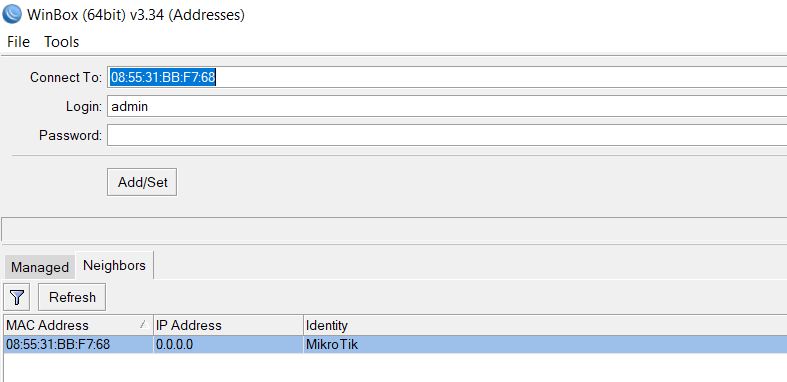Click the Add/Set button
Viewport: 787px width, 382px height.
pos(142,182)
